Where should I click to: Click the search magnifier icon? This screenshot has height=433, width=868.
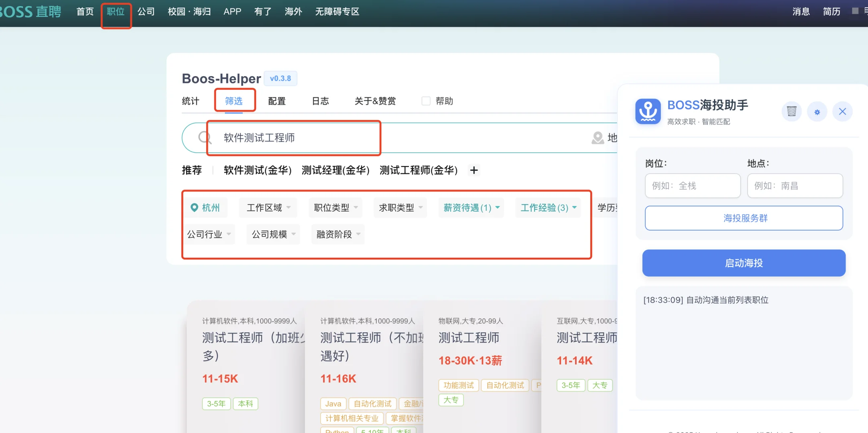coord(205,138)
